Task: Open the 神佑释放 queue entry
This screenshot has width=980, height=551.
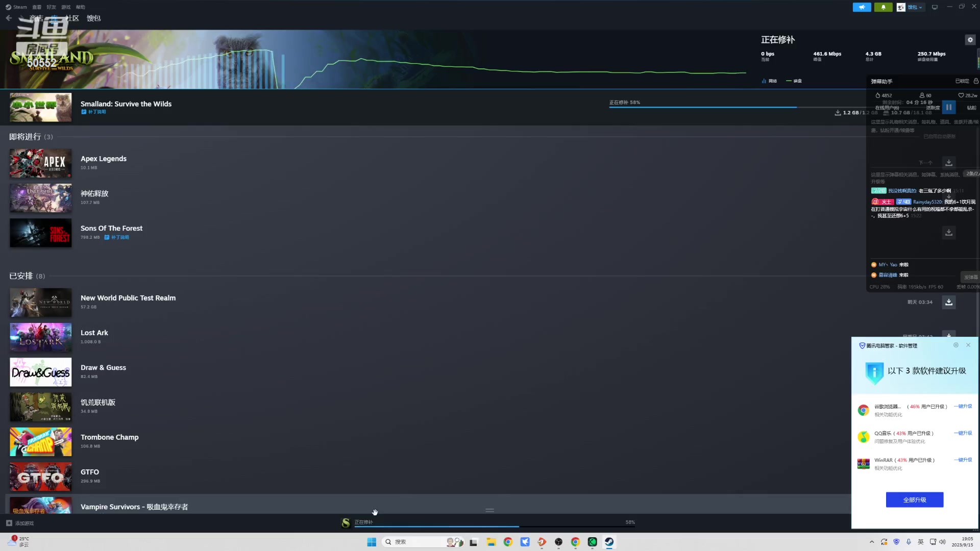Action: [94, 194]
